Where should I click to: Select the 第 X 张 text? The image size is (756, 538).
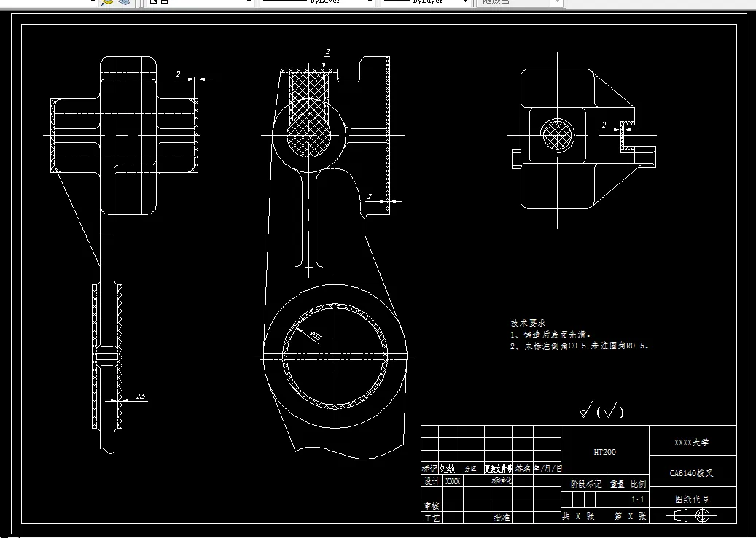pos(630,516)
